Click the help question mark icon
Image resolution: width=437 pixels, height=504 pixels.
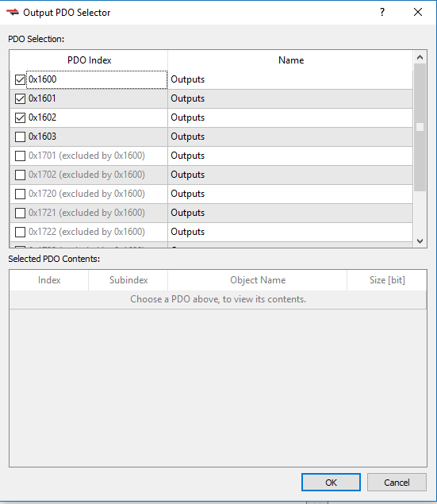381,12
